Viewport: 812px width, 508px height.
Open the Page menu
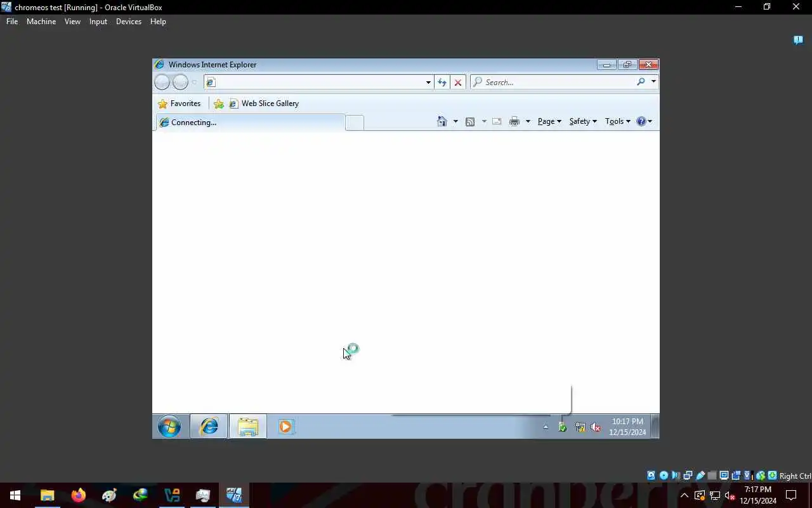(549, 121)
